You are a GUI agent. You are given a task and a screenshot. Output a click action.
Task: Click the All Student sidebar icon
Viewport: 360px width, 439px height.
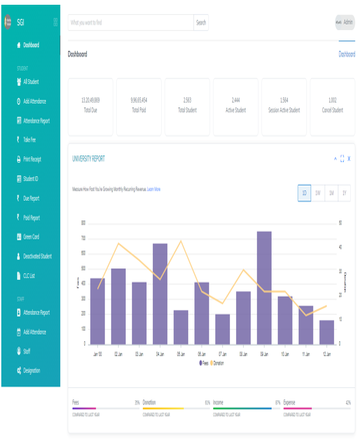tap(19, 82)
